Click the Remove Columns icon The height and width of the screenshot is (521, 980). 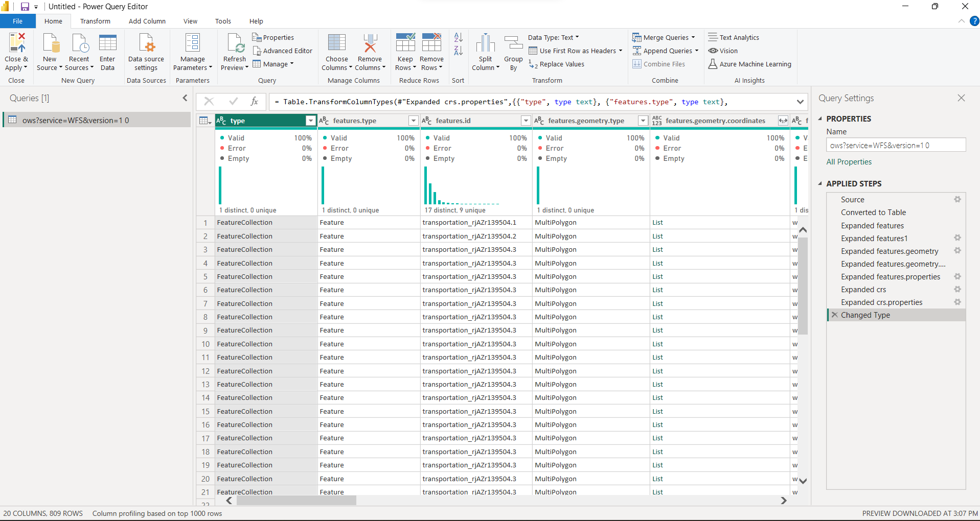tap(370, 43)
